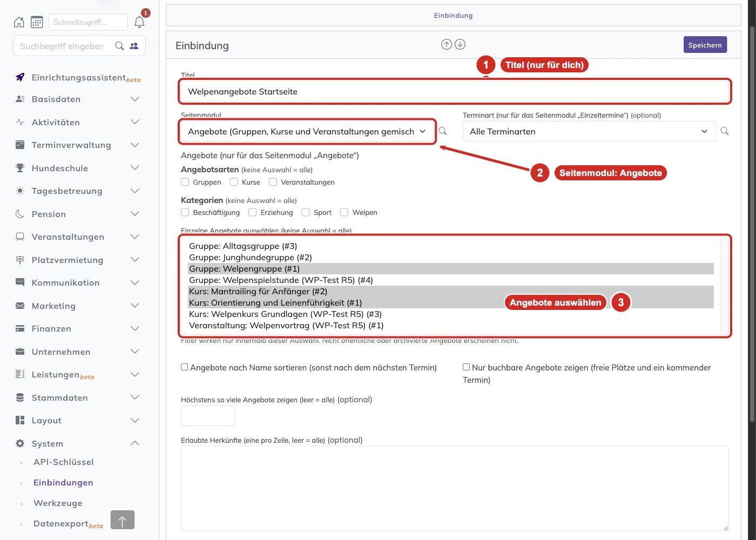The width and height of the screenshot is (756, 540).
Task: Tick the Welpen category checkbox
Action: (x=345, y=212)
